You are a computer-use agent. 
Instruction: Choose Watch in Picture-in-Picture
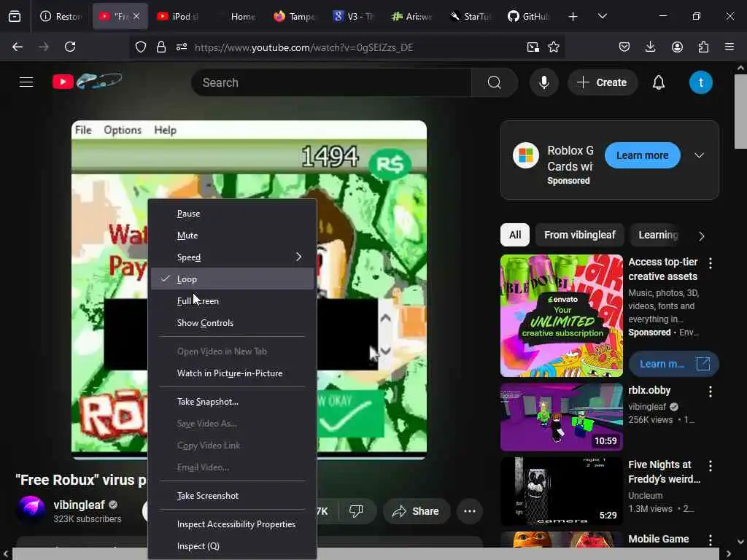(x=233, y=373)
